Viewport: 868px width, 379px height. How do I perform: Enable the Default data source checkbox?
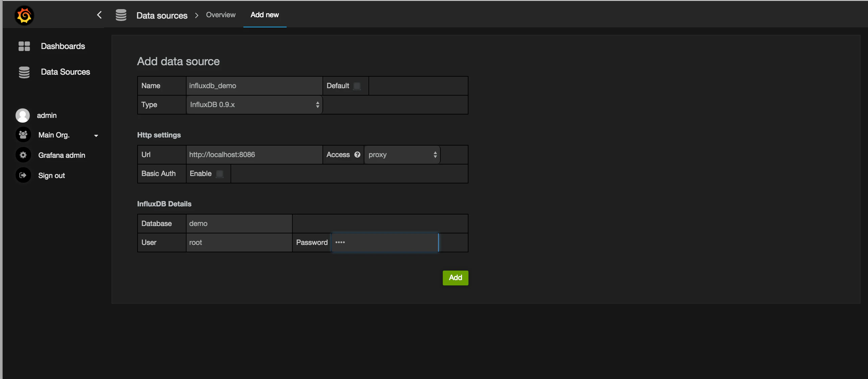[357, 86]
